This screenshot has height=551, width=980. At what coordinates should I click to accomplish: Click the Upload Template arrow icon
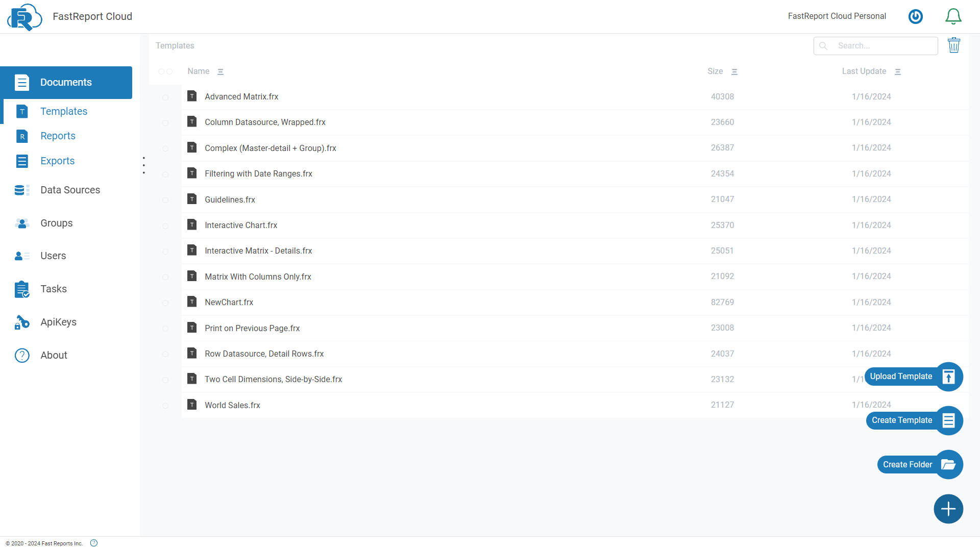(948, 377)
